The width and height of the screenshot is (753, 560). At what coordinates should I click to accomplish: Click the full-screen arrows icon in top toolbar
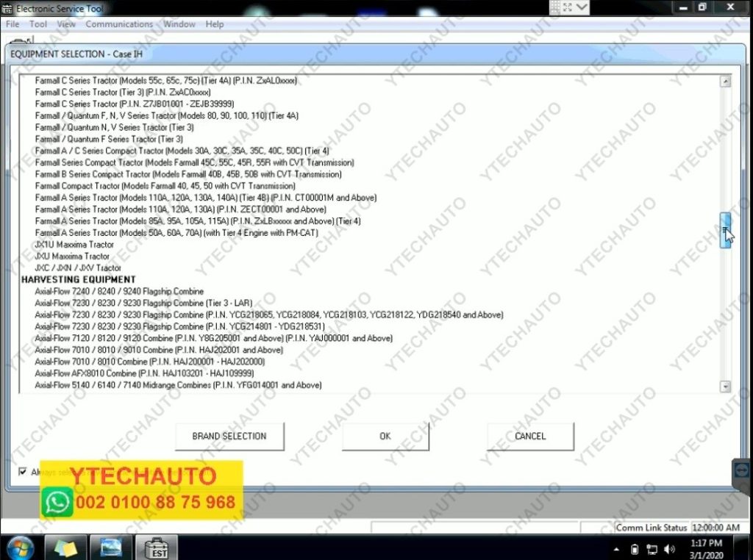[568, 7]
